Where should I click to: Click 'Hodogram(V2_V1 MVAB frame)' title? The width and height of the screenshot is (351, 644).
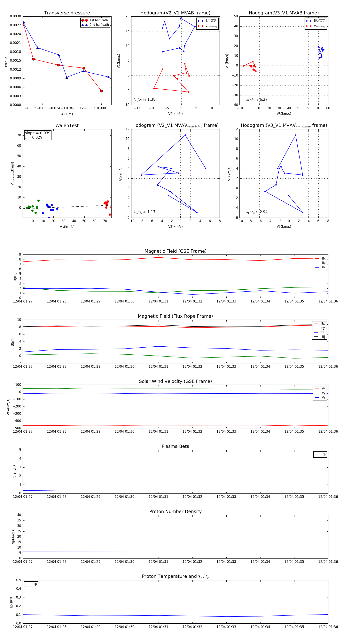(175, 13)
